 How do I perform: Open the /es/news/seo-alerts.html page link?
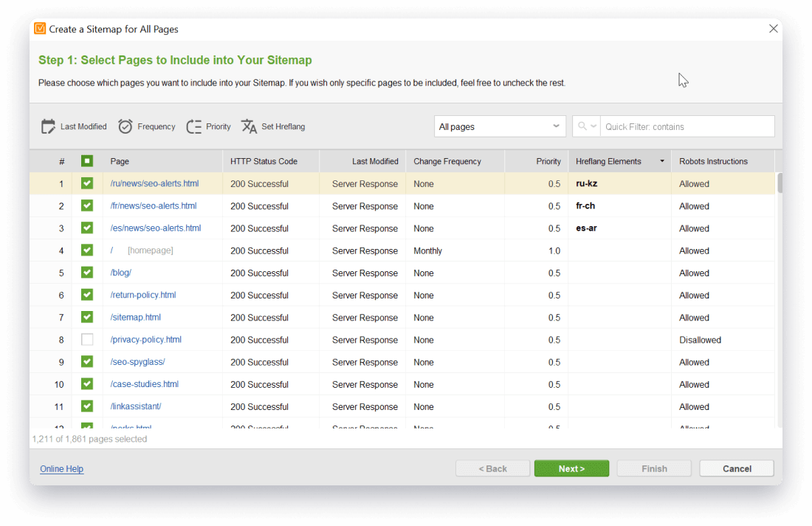tap(155, 228)
